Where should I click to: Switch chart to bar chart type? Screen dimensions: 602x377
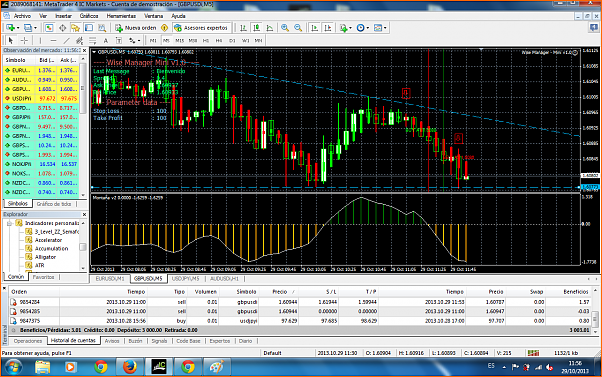coord(243,28)
